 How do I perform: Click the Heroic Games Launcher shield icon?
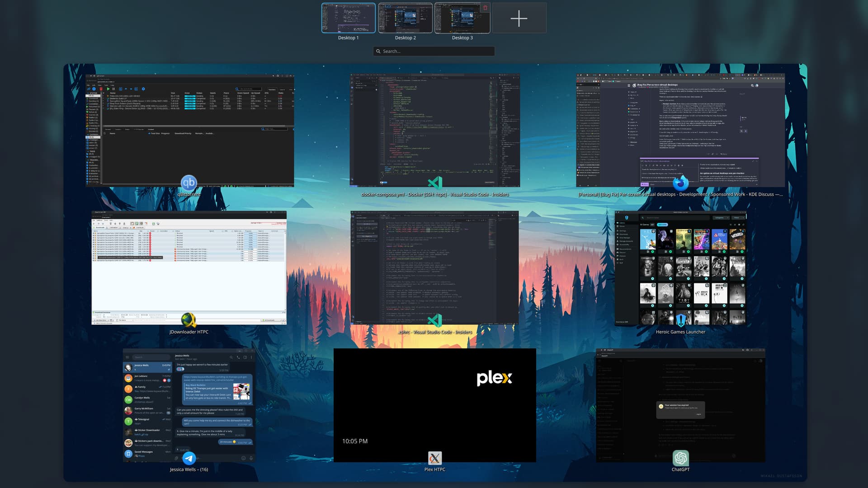(x=680, y=320)
